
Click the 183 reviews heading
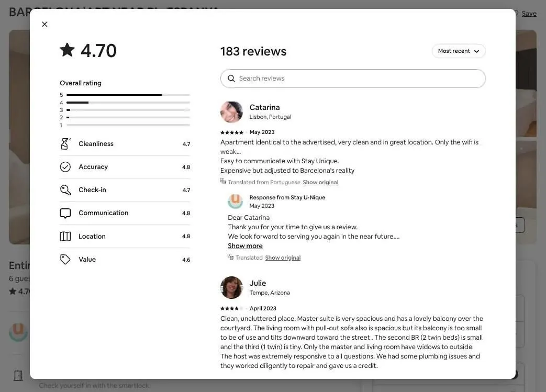[x=253, y=51]
